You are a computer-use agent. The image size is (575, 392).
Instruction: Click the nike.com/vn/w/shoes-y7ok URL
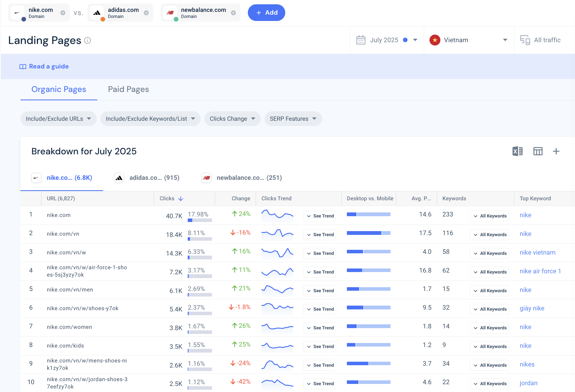pyautogui.click(x=82, y=308)
